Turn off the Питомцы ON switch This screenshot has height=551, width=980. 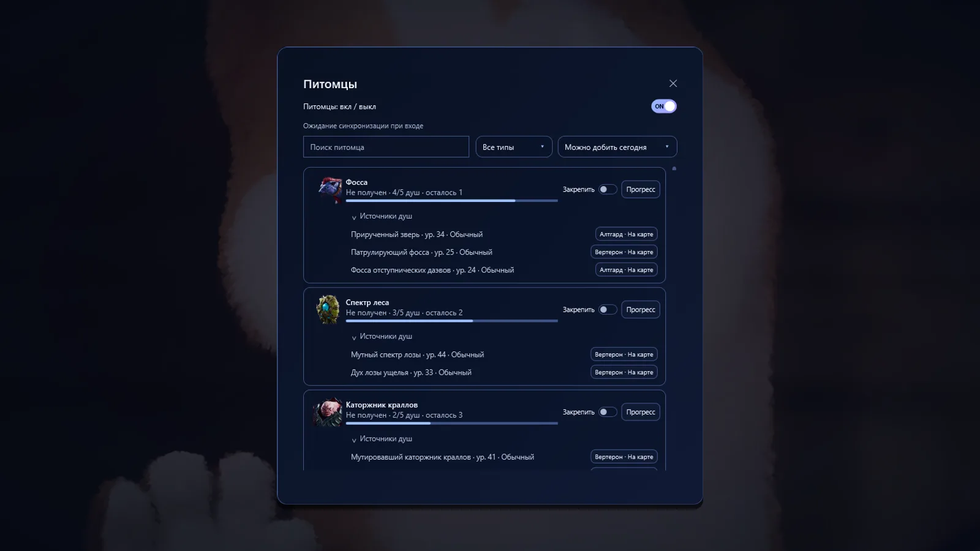[664, 106]
